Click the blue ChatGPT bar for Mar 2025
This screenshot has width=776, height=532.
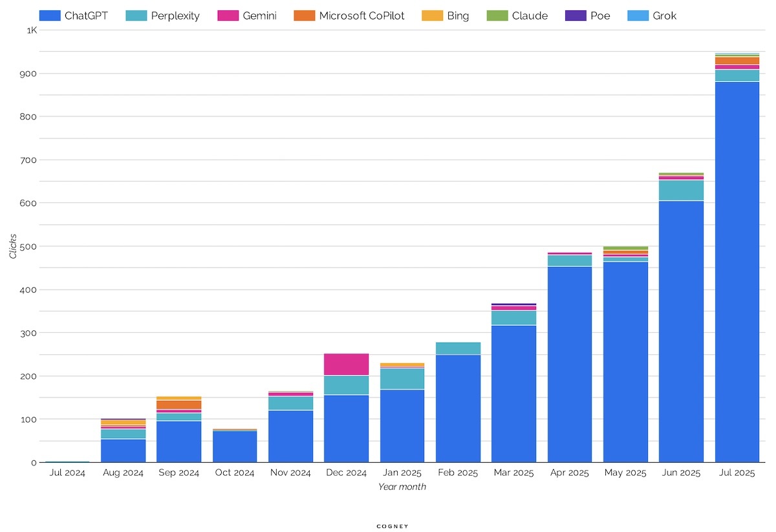514,394
